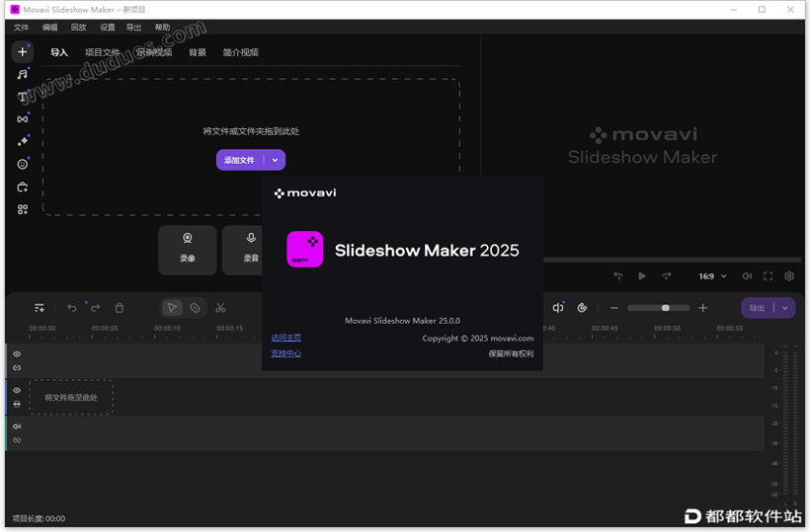This screenshot has width=810, height=532.
Task: Click the trash delete icon in timeline toolbar
Action: [120, 308]
